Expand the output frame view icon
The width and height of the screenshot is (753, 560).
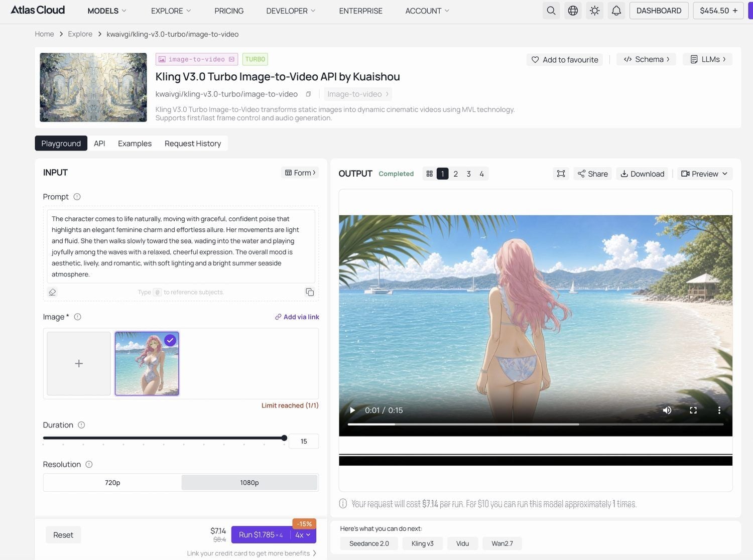tap(561, 174)
